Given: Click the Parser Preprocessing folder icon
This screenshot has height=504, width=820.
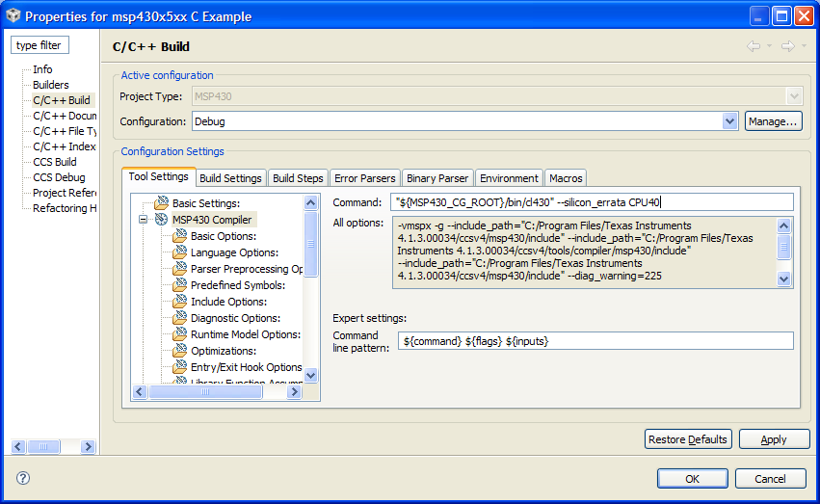Looking at the screenshot, I should 179,268.
